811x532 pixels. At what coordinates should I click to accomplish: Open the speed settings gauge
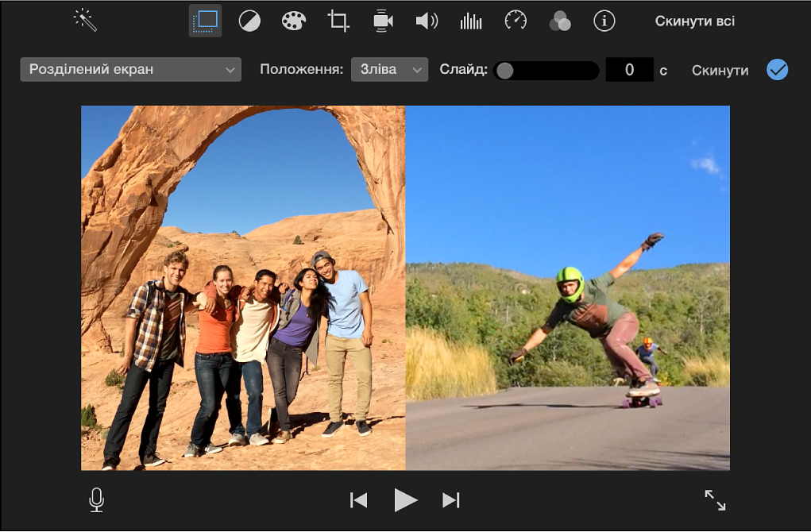point(516,21)
